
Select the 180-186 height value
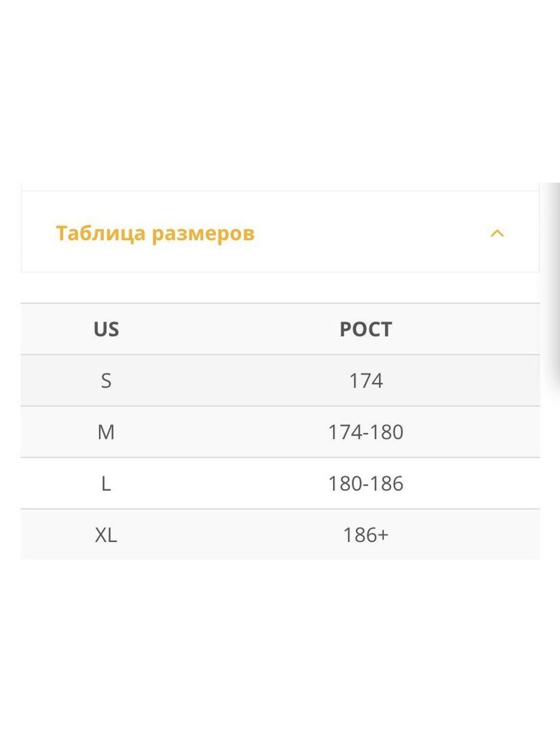(366, 484)
